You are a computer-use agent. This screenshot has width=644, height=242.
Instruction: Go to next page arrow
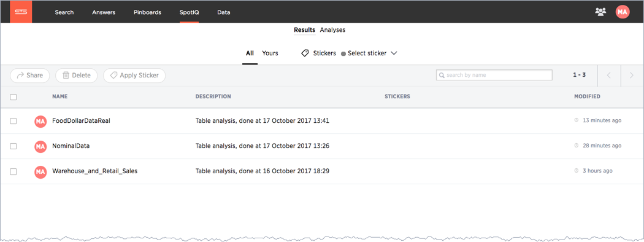(632, 76)
